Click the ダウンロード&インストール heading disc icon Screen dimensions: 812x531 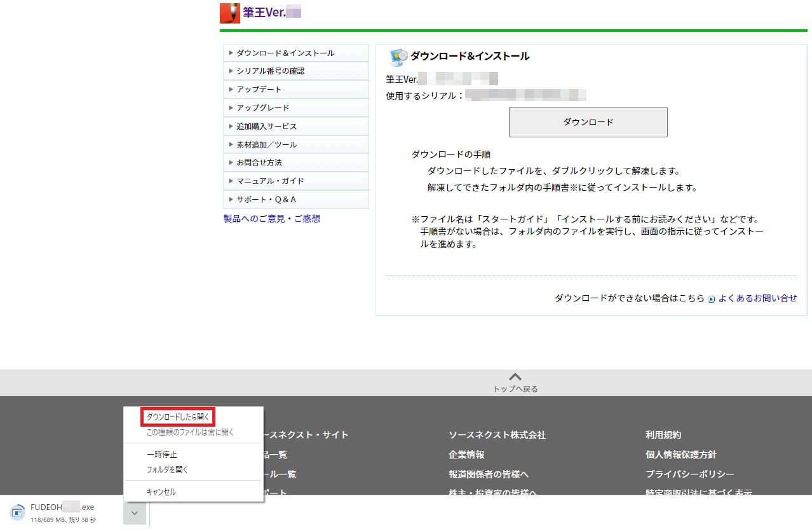click(398, 57)
